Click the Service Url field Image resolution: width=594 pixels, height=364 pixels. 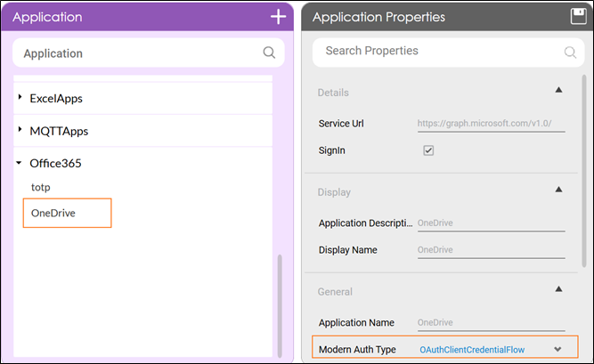click(x=490, y=124)
